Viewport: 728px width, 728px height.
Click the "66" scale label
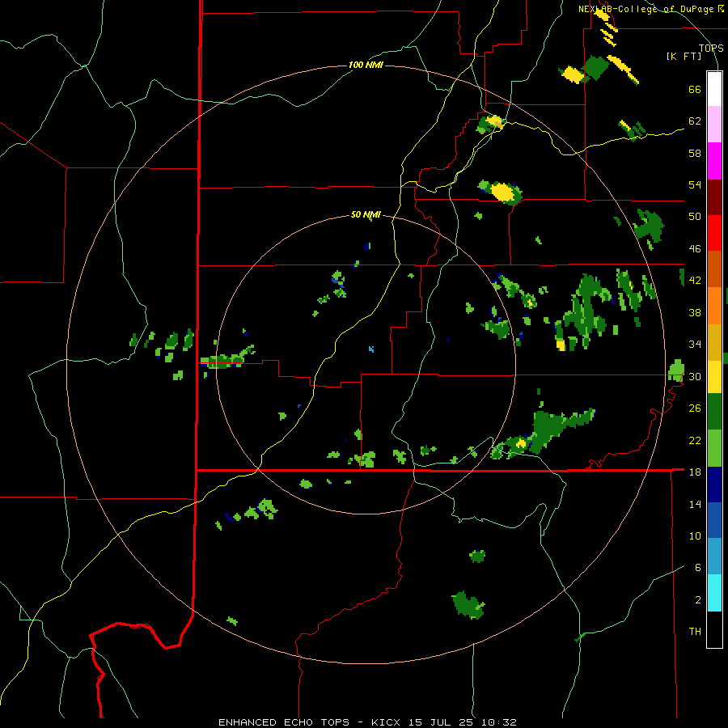point(695,90)
